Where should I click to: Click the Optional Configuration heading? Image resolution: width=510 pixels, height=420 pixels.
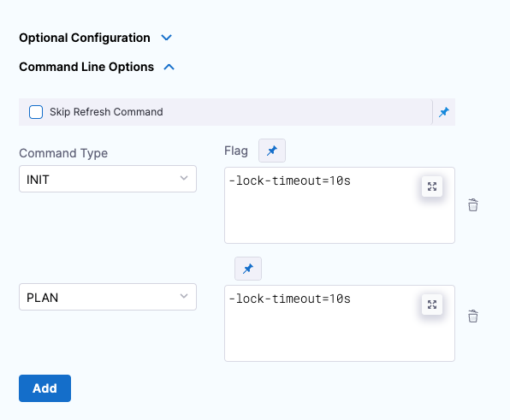click(85, 38)
